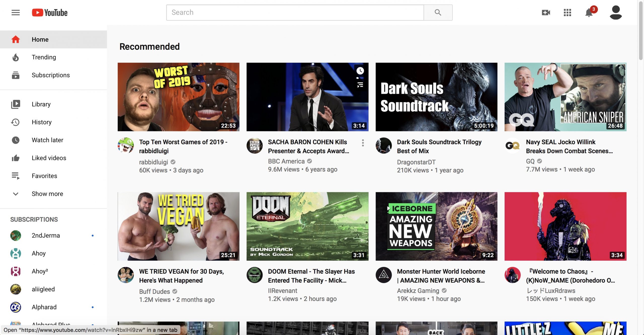The image size is (644, 335).
Task: Open BBC America channel avatar
Action: click(255, 145)
